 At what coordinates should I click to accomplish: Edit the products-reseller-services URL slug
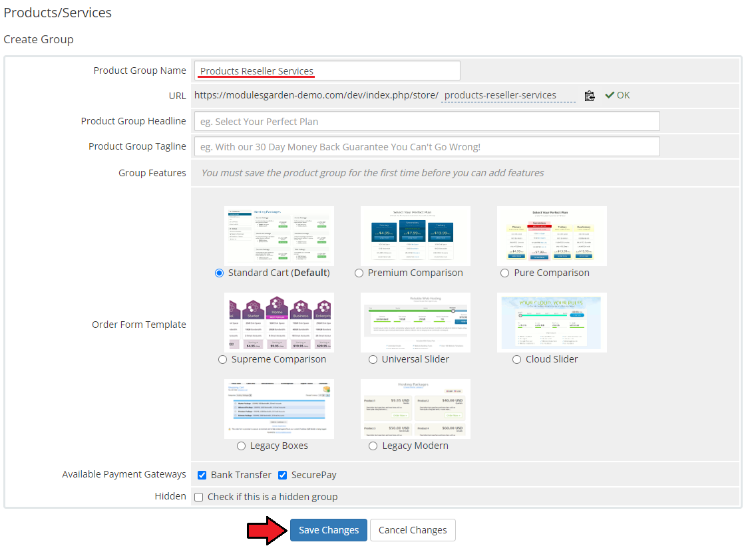[x=508, y=95]
